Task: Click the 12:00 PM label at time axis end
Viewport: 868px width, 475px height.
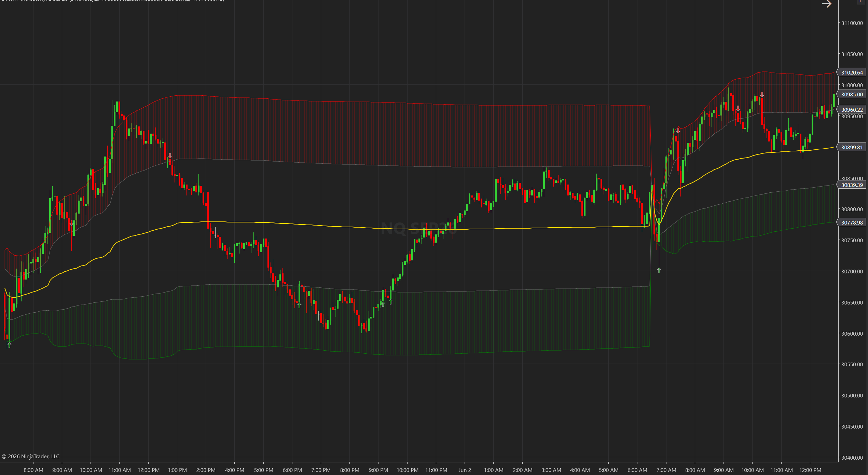Action: pyautogui.click(x=810, y=470)
